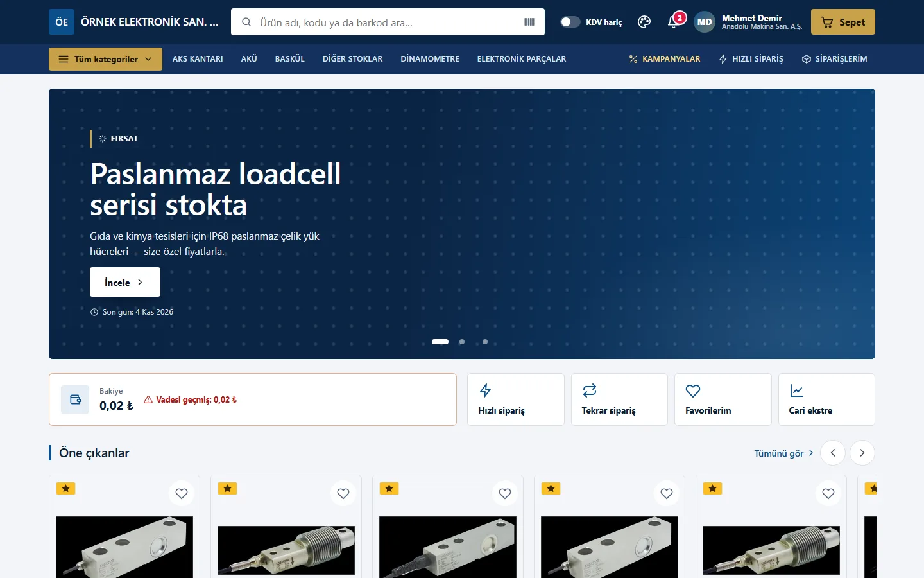
Task: Open the Hızlı sipariş shortcut card
Action: pyautogui.click(x=516, y=399)
